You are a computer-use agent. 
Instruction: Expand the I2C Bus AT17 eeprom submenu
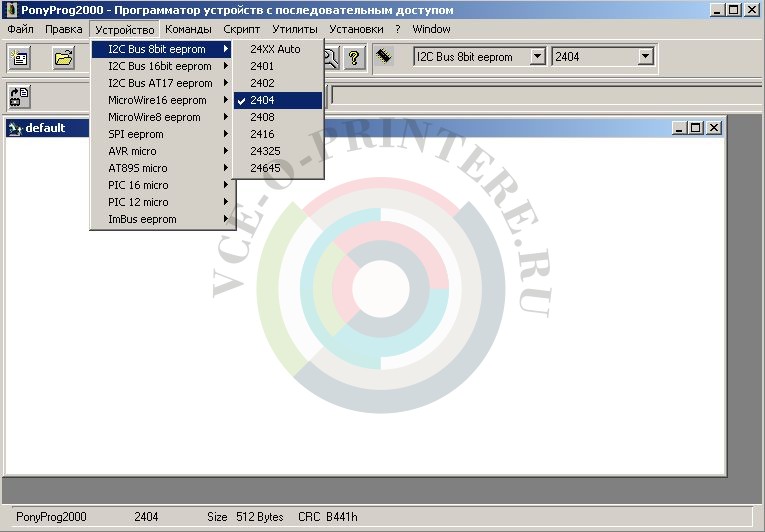tap(161, 83)
